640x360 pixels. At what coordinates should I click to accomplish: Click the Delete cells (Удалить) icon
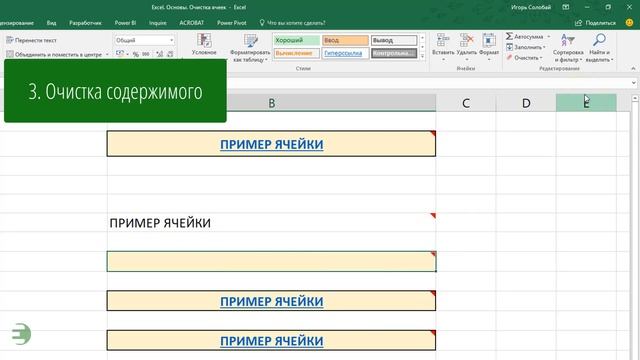point(467,41)
